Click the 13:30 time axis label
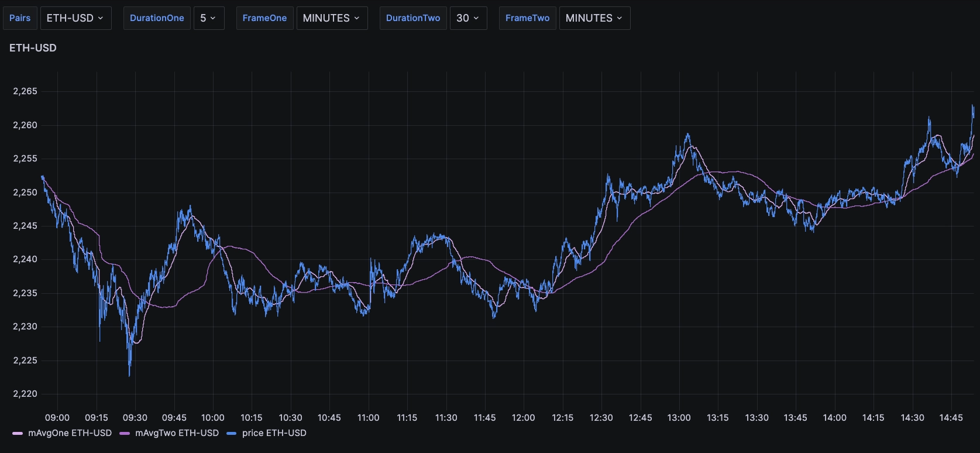This screenshot has height=453, width=980. coord(757,418)
